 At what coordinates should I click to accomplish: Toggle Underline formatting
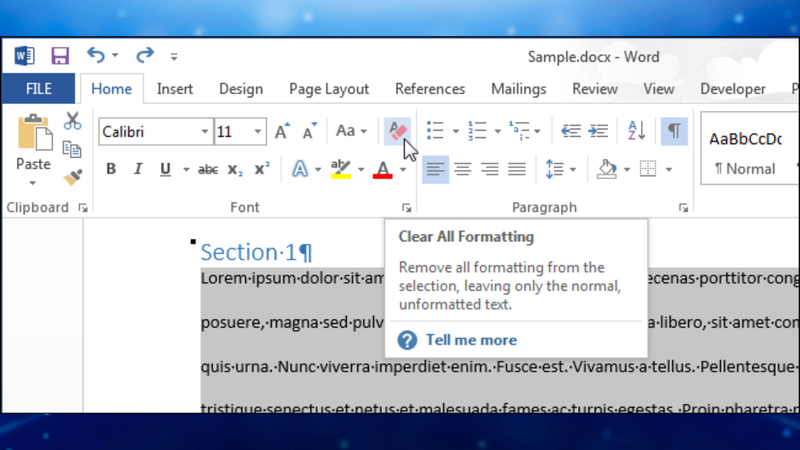click(165, 169)
